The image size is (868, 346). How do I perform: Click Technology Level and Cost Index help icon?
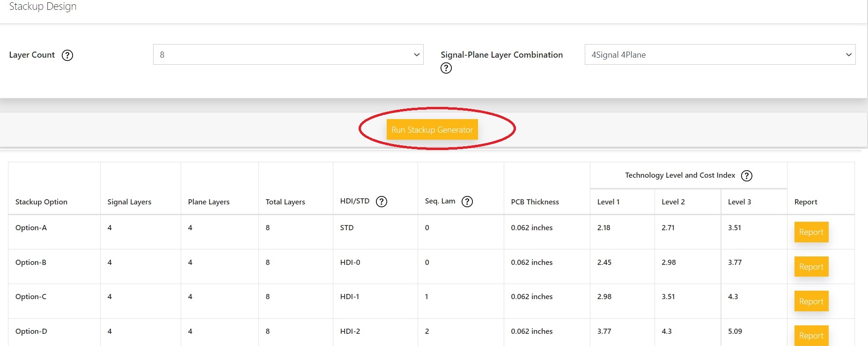point(747,176)
